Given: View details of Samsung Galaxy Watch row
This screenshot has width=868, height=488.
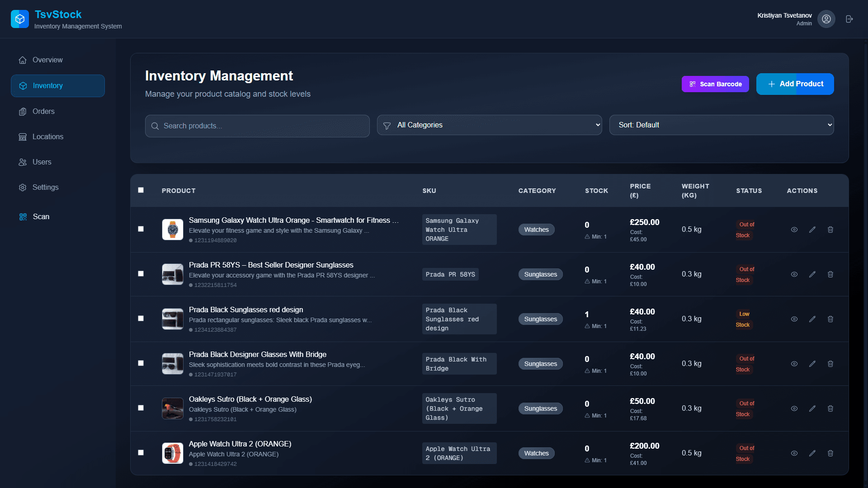Looking at the screenshot, I should point(794,230).
